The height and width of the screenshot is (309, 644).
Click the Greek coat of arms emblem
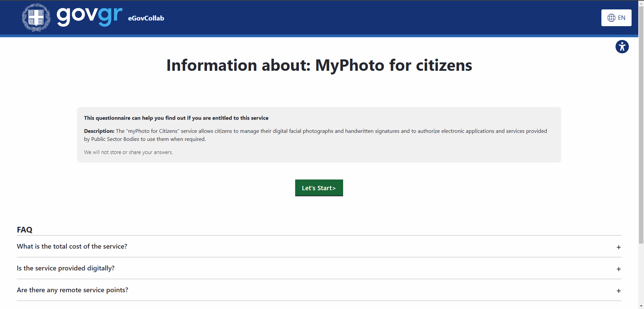coord(36,17)
